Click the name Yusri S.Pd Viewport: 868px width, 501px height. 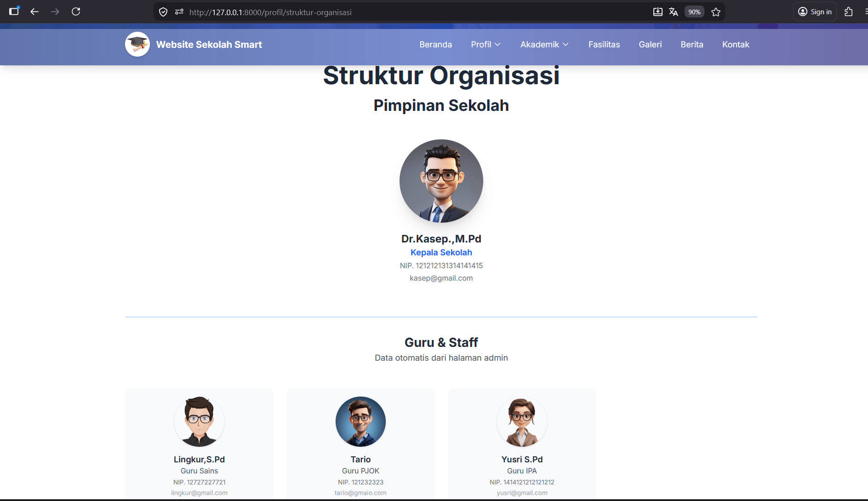(522, 460)
